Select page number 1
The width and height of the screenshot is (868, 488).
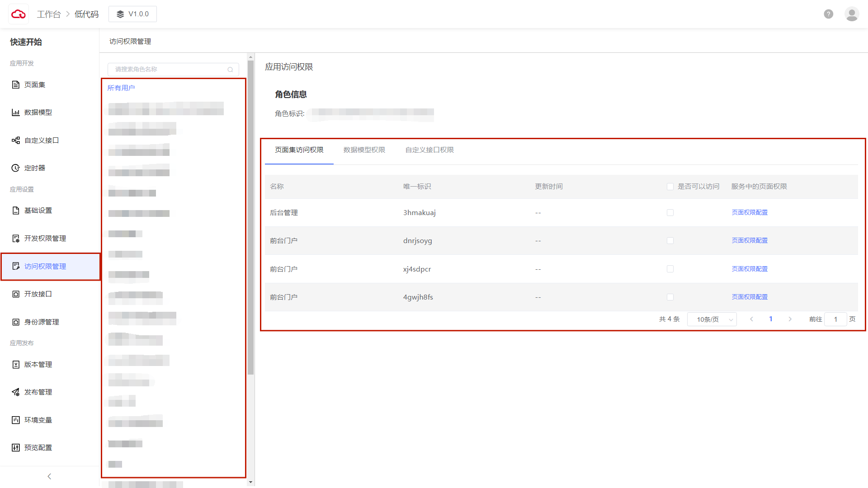771,319
